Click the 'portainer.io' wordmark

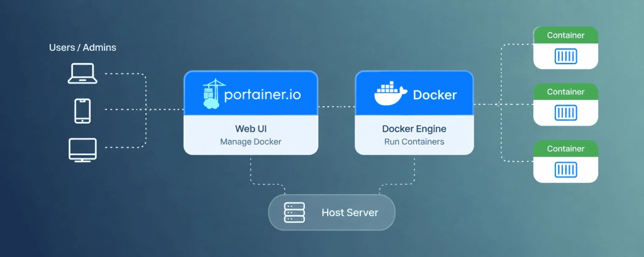pyautogui.click(x=262, y=95)
